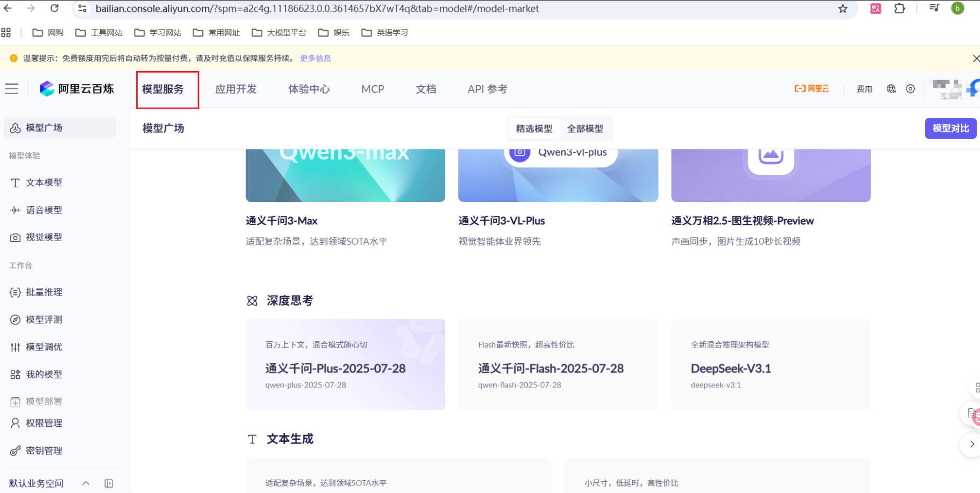Open 体验中心 top tab
The height and width of the screenshot is (493, 980).
[x=309, y=89]
